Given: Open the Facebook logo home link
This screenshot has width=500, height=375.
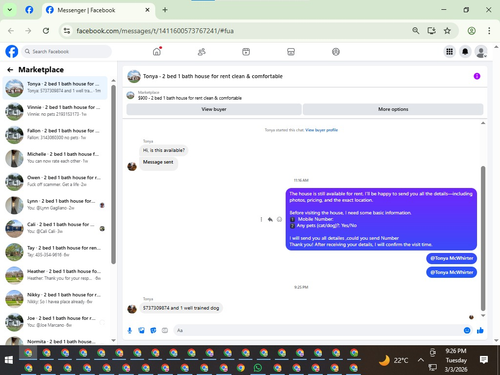Looking at the screenshot, I should pyautogui.click(x=12, y=52).
